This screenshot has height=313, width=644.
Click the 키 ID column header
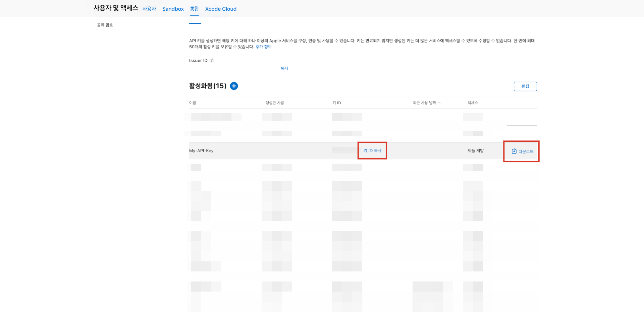point(337,103)
